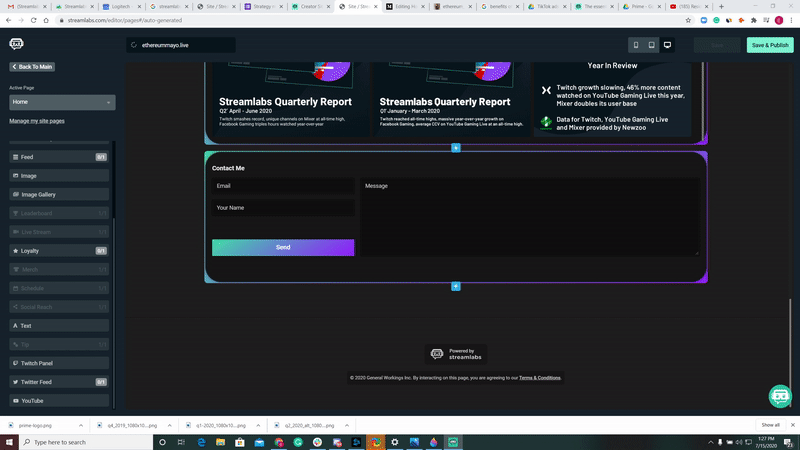The height and width of the screenshot is (450, 800).
Task: Focus the Your Name input field
Action: click(283, 208)
